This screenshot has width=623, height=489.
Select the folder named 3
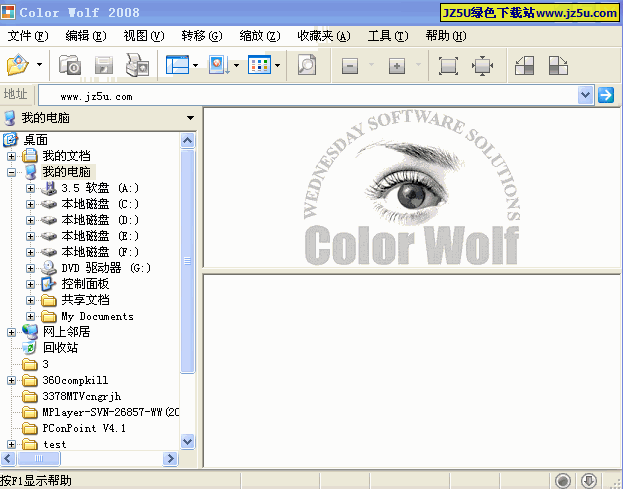click(46, 364)
